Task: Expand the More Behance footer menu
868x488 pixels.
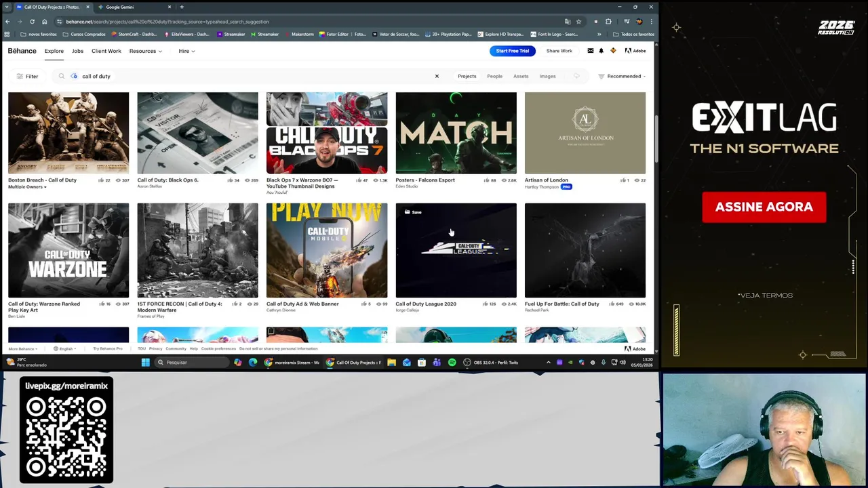Action: 22,348
